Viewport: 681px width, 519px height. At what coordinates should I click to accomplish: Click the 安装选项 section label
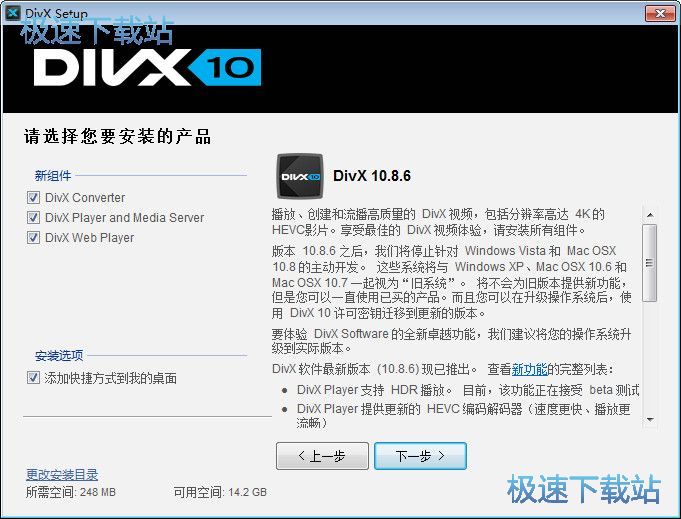coord(59,356)
